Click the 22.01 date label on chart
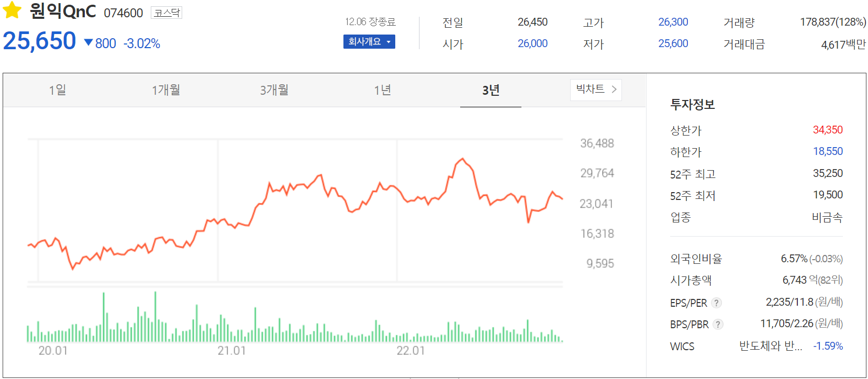 pos(411,351)
